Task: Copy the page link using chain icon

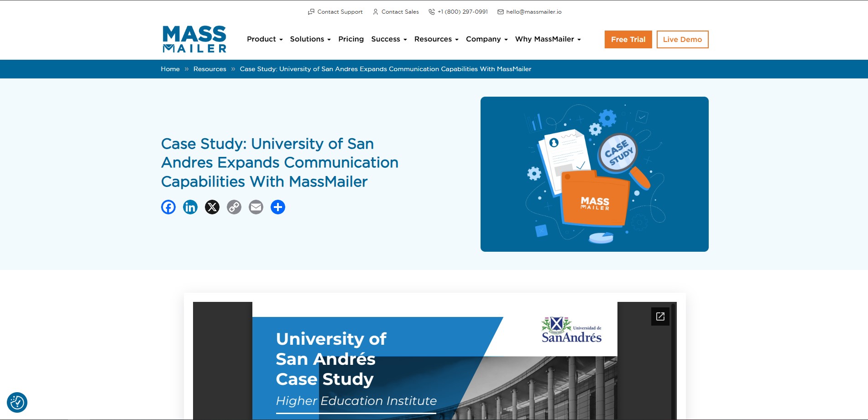Action: click(x=234, y=207)
